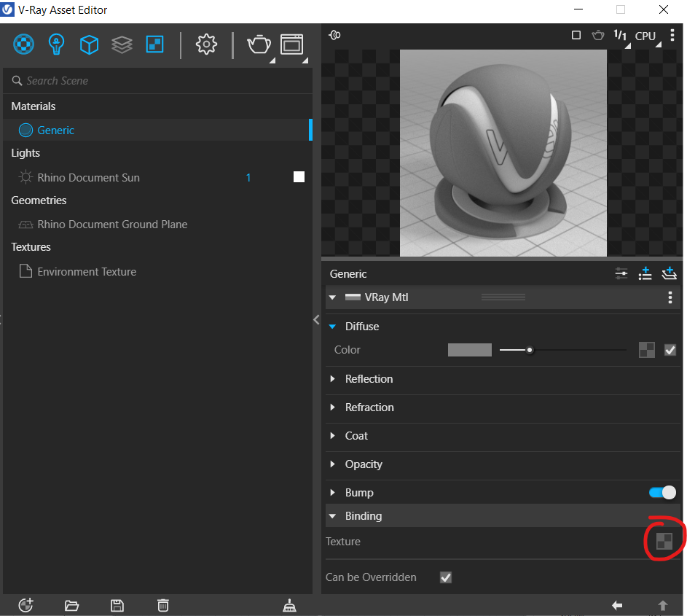Collapse the VRay Mtl layer
This screenshot has width=687, height=616.
coord(332,297)
